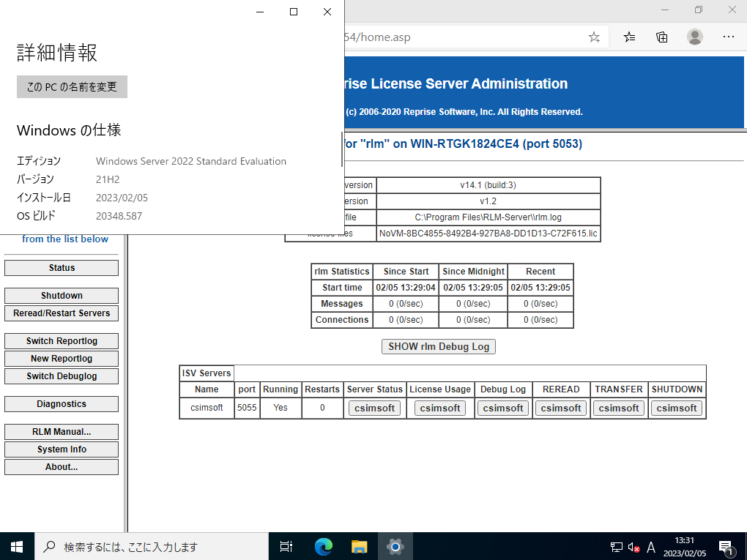This screenshot has height=560, width=747.
Task: Click csimsoft button under Server Status
Action: pyautogui.click(x=374, y=408)
